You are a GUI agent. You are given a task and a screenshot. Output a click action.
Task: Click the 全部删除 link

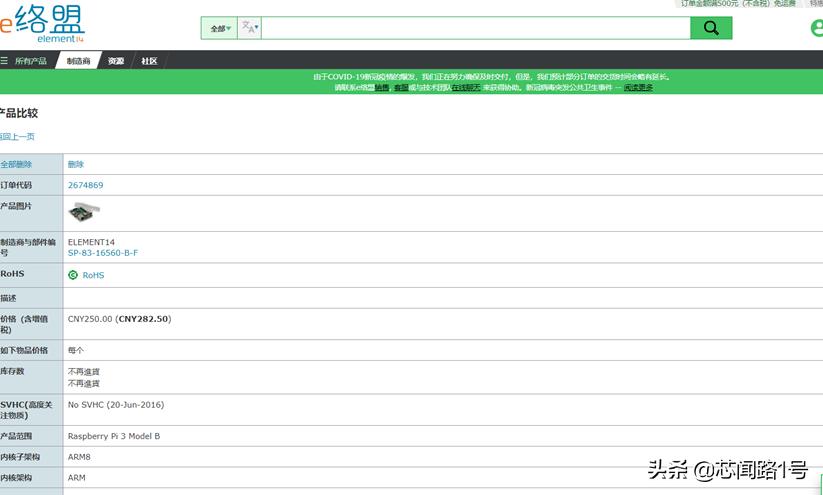(16, 164)
